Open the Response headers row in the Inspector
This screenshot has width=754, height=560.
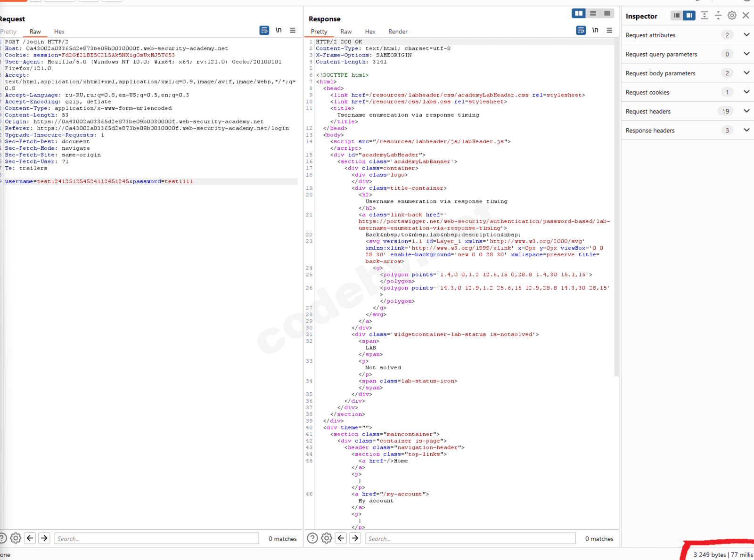[x=650, y=130]
